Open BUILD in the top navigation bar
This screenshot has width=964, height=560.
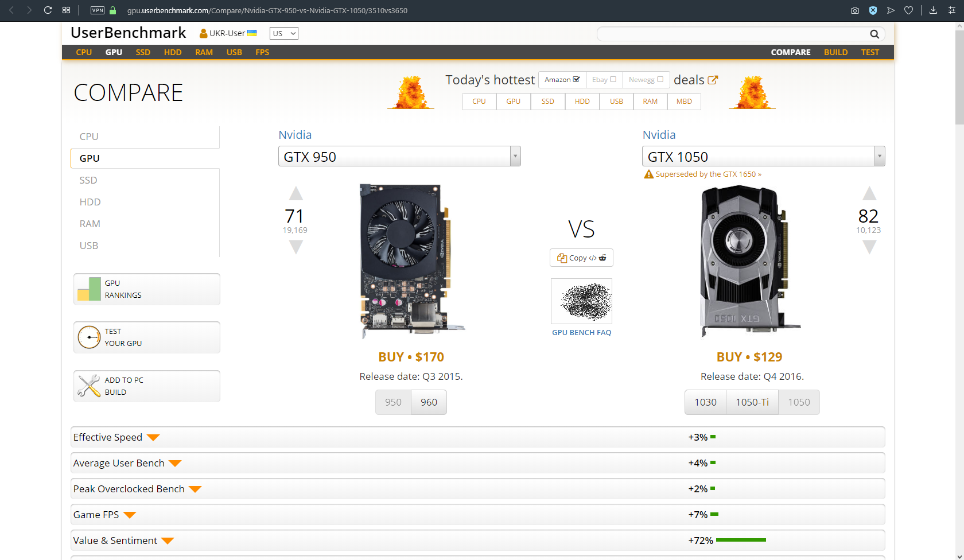pos(835,52)
